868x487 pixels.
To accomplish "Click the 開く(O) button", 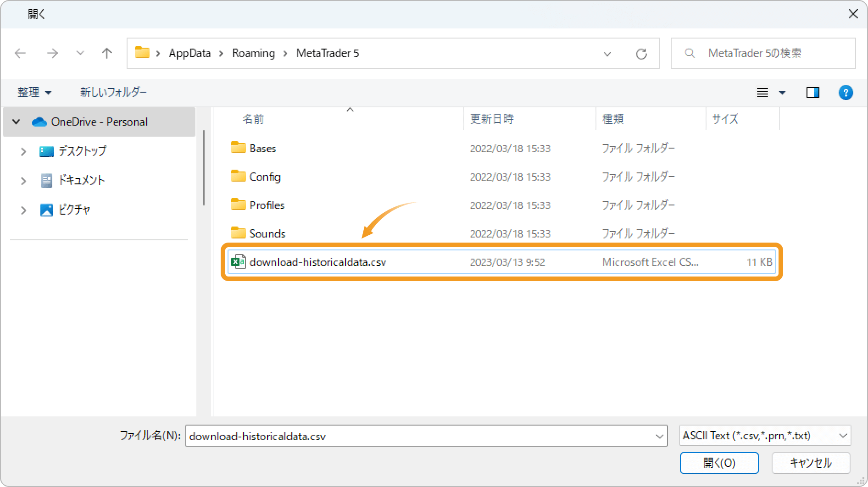I will click(719, 463).
